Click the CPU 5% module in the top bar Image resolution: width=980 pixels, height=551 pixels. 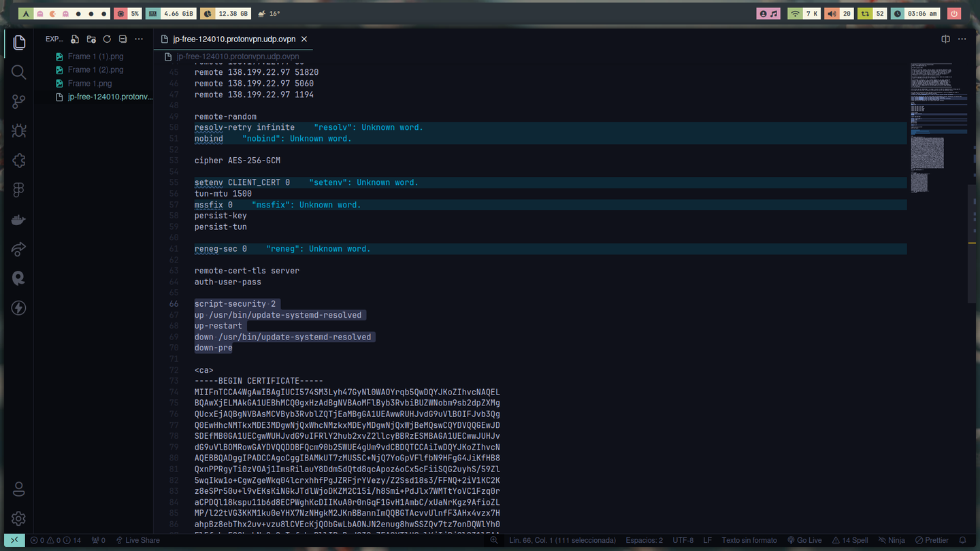coord(128,14)
